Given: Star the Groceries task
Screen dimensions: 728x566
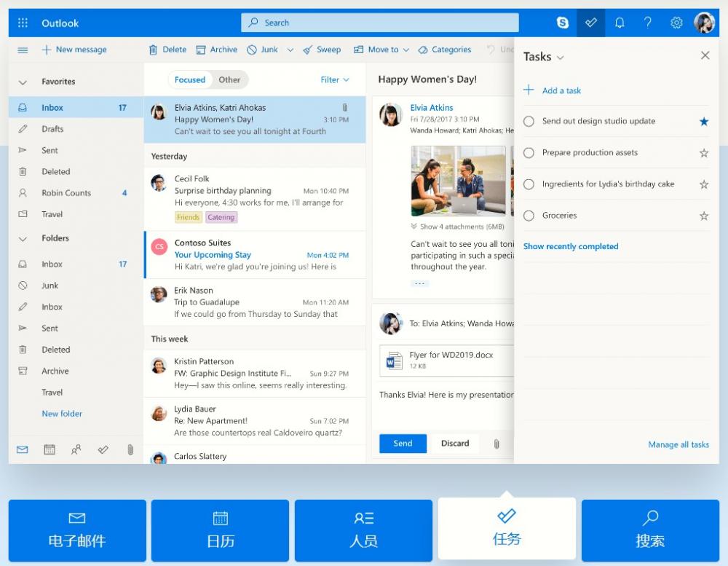Looking at the screenshot, I should click(x=704, y=216).
